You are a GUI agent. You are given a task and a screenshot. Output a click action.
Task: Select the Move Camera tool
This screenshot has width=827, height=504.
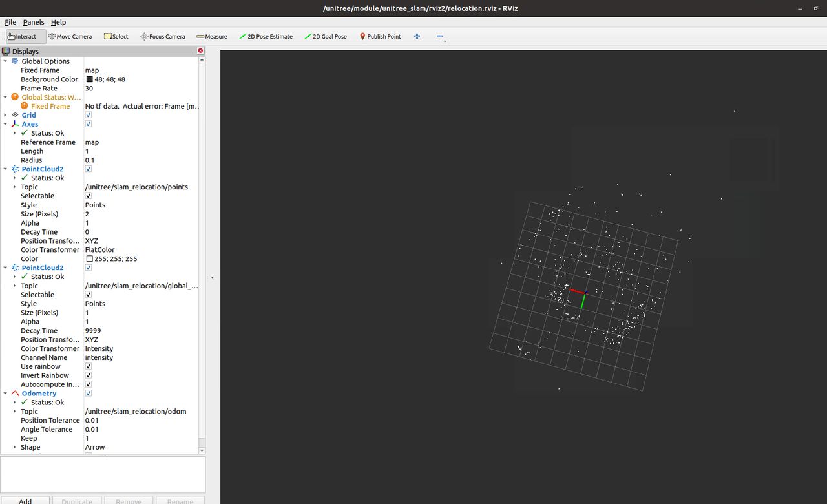point(70,37)
